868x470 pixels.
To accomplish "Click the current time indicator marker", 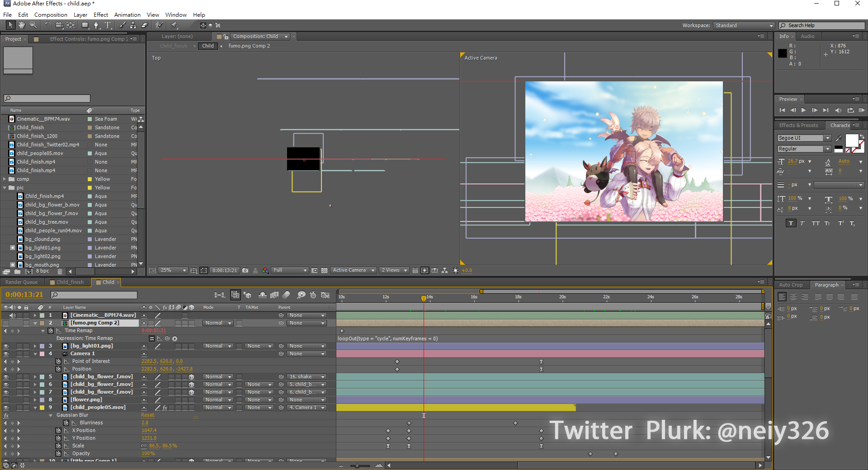I will (x=424, y=298).
